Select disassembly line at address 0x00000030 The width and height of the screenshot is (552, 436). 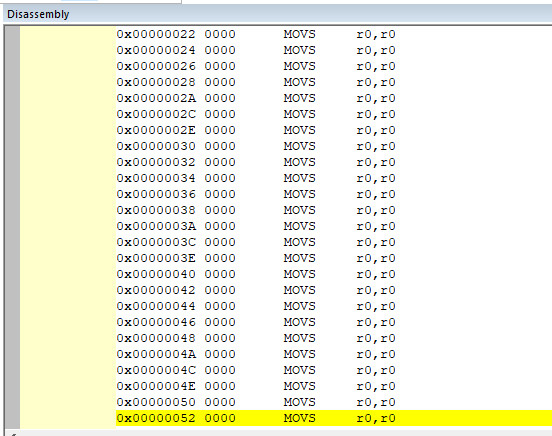tap(334, 146)
